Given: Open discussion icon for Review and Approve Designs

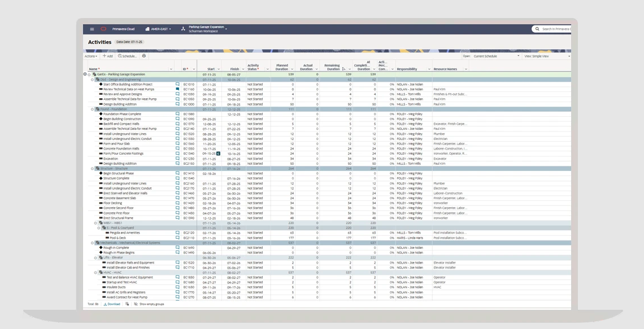Looking at the screenshot, I should (x=177, y=94).
